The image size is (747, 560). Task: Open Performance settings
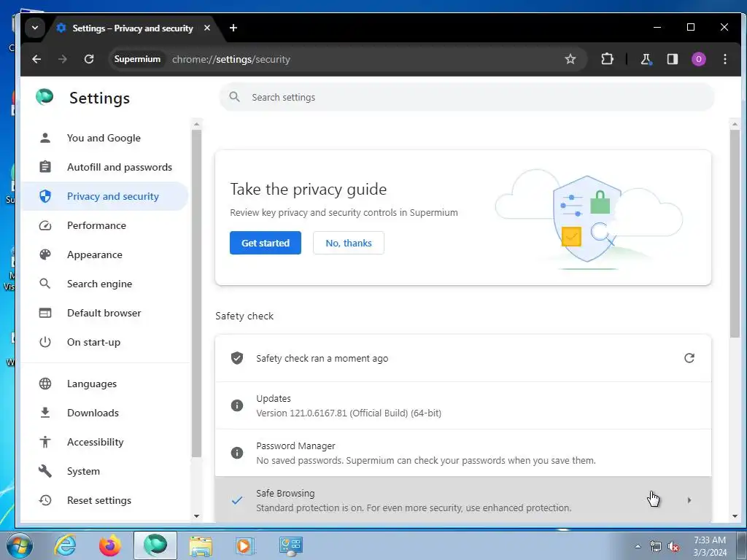pos(104,225)
